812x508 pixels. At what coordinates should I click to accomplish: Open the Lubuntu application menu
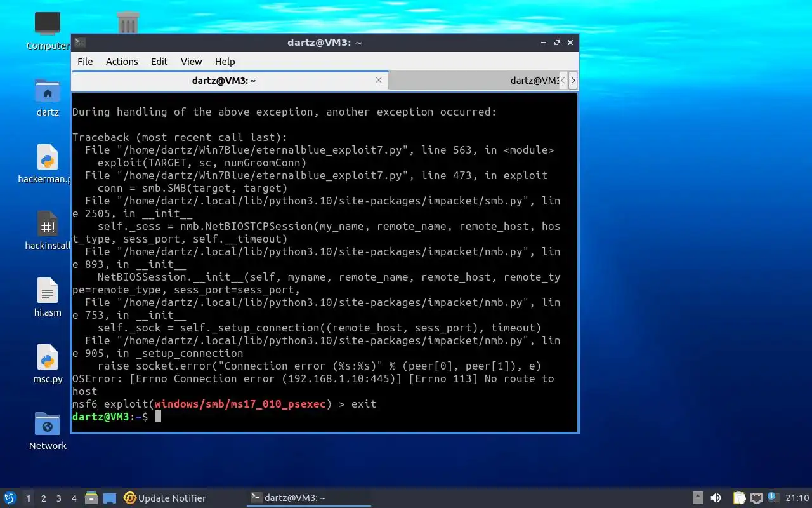click(x=10, y=498)
